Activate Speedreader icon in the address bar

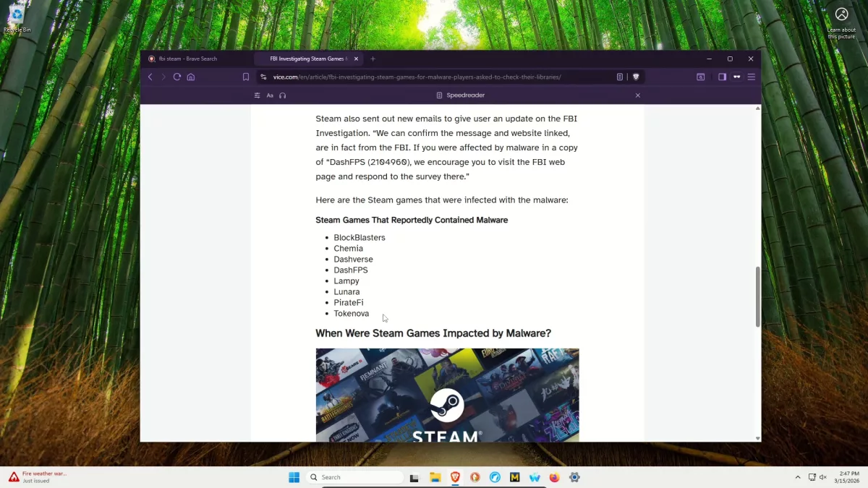(619, 77)
